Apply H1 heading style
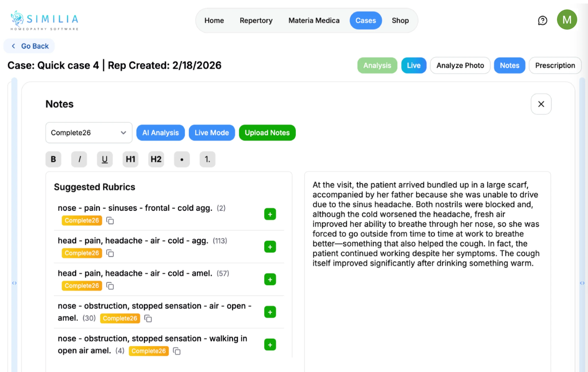This screenshot has width=588, height=372. 130,159
